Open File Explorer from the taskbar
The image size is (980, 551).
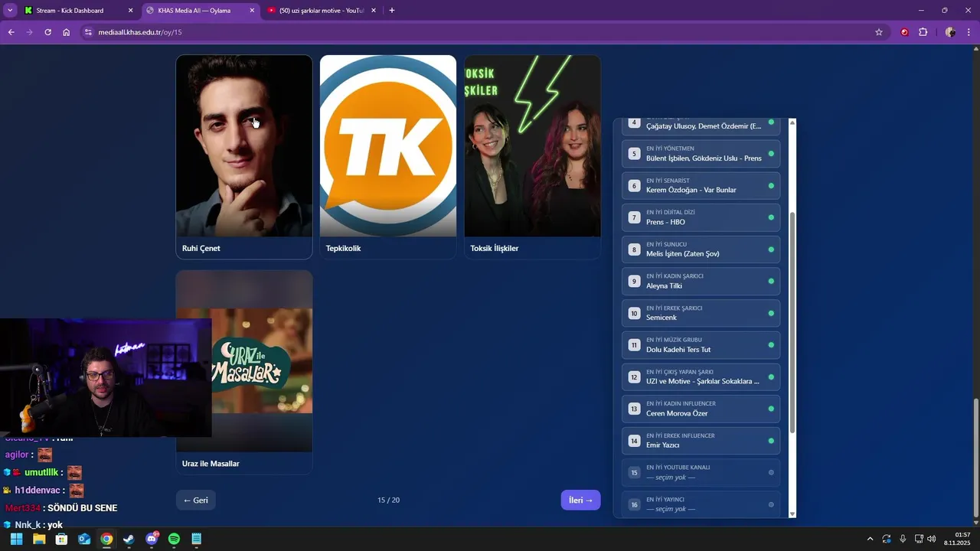pyautogui.click(x=39, y=540)
